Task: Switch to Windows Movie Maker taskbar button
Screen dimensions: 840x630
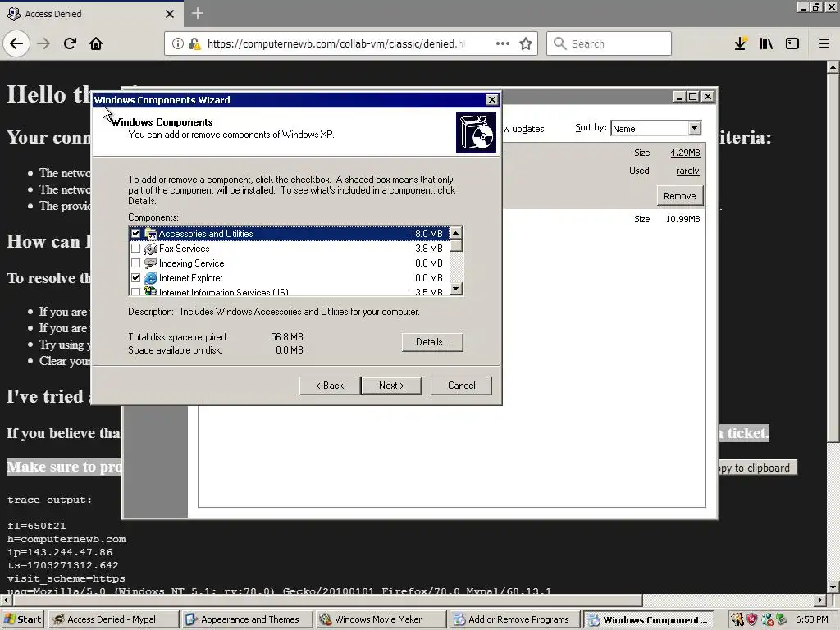Action: (x=381, y=619)
